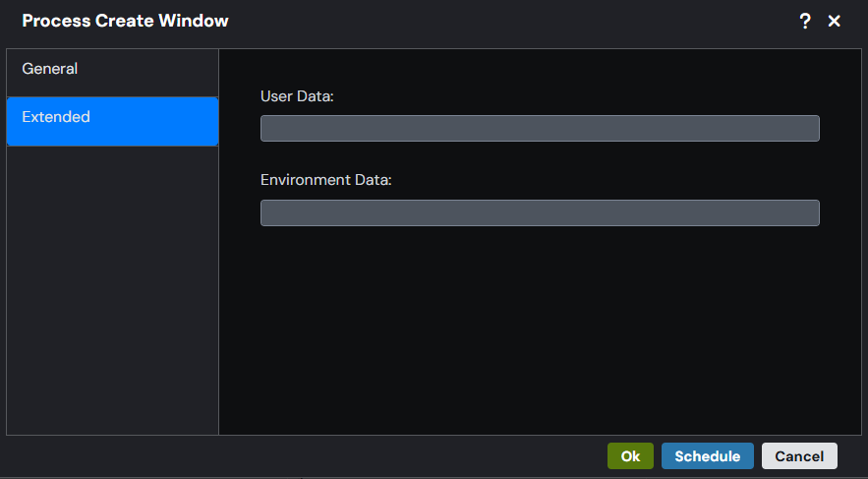The image size is (868, 479).
Task: Click the 'User Data:' label
Action: (297, 96)
